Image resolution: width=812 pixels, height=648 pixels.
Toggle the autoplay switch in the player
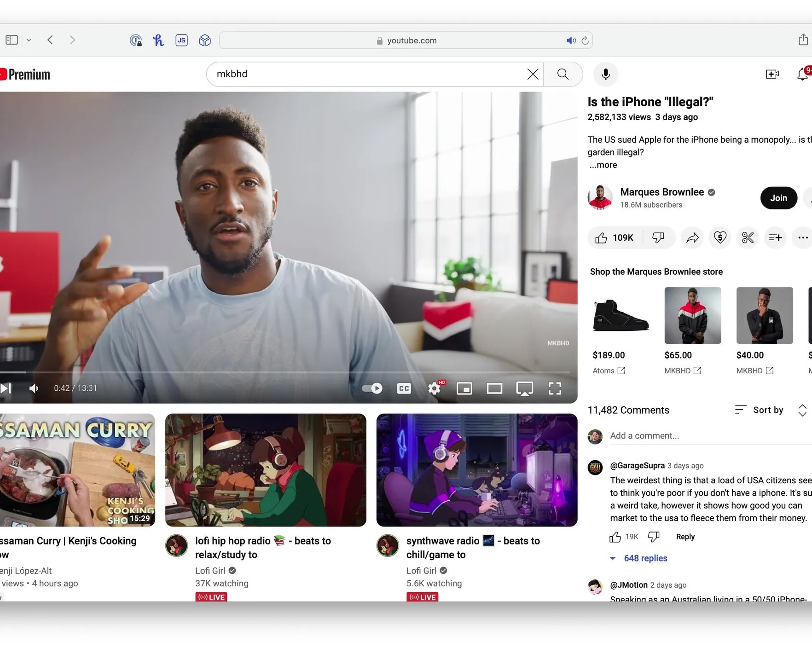tap(372, 388)
